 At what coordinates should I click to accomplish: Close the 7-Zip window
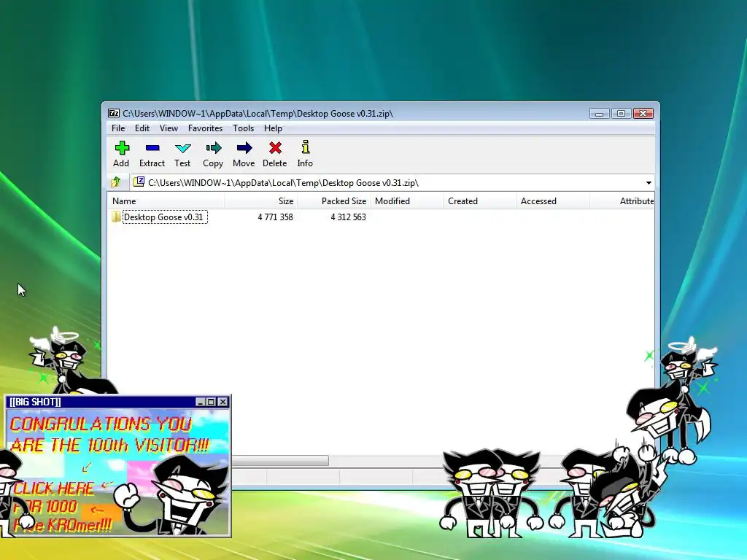pos(643,113)
